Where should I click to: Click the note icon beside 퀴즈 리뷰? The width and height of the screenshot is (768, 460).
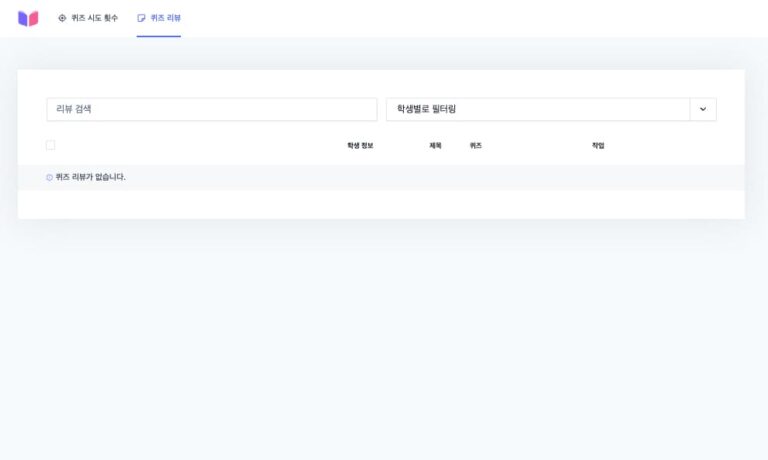(141, 18)
